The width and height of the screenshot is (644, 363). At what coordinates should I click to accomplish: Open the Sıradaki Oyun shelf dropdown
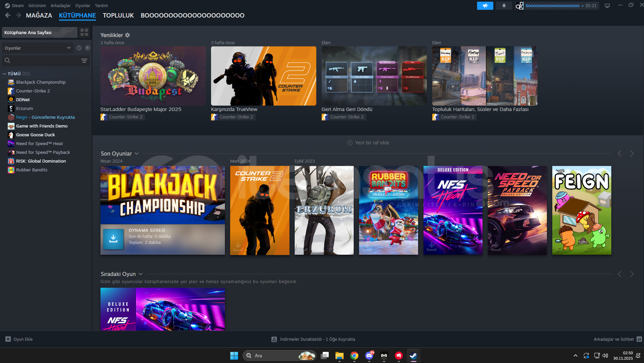(x=141, y=274)
